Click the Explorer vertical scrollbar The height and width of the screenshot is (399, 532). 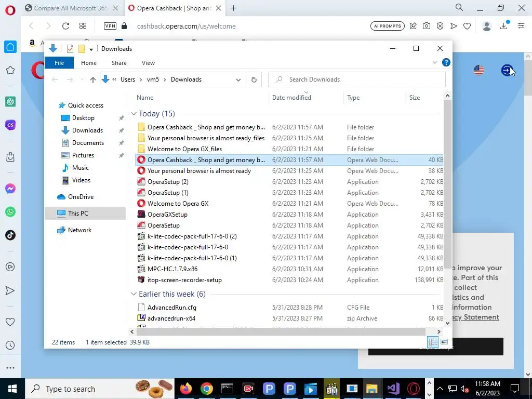[447, 183]
